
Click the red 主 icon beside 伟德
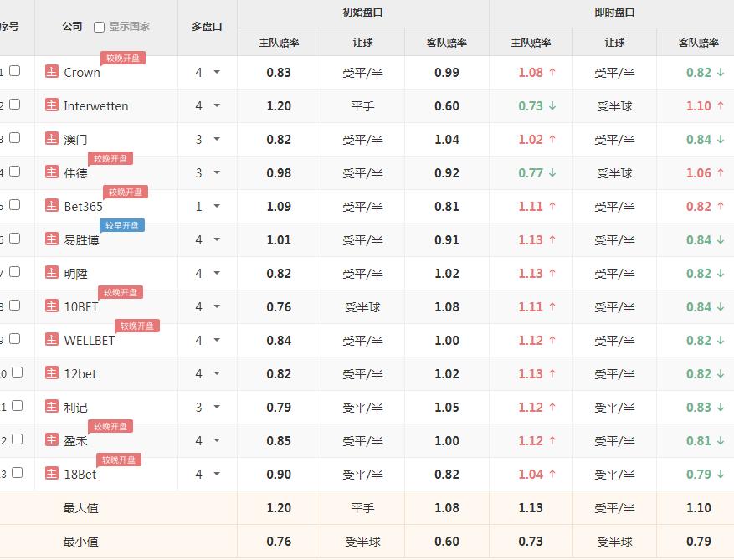point(52,172)
